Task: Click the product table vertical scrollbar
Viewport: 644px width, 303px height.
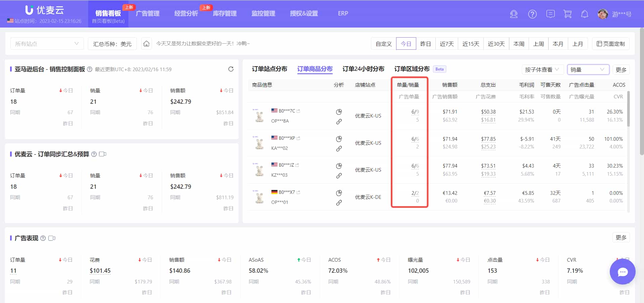Action: [x=628, y=109]
